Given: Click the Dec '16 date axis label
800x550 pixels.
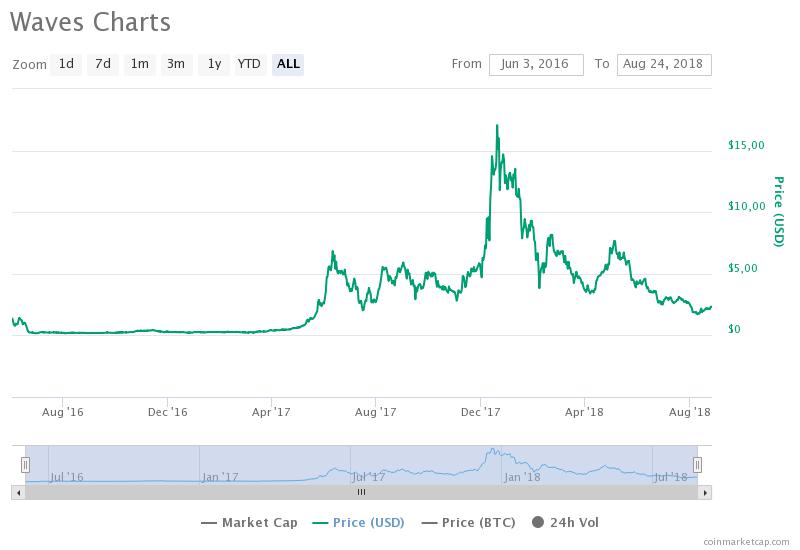Looking at the screenshot, I should click(x=167, y=412).
